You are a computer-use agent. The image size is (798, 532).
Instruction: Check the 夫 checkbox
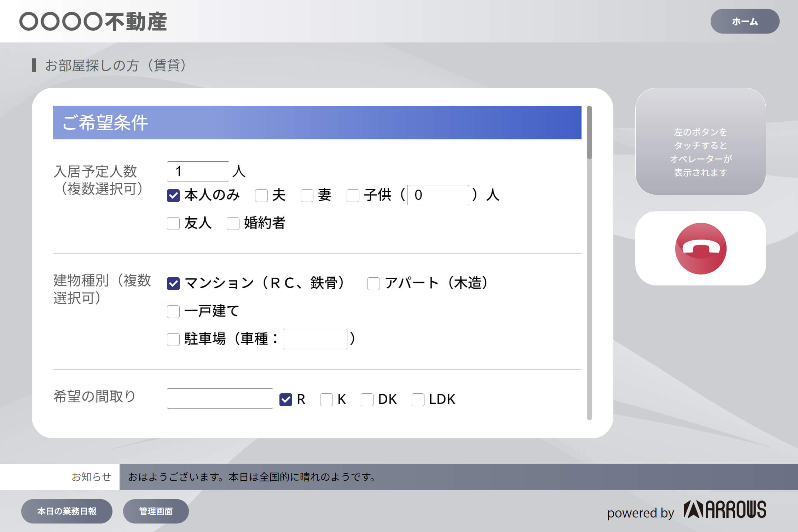(262, 195)
